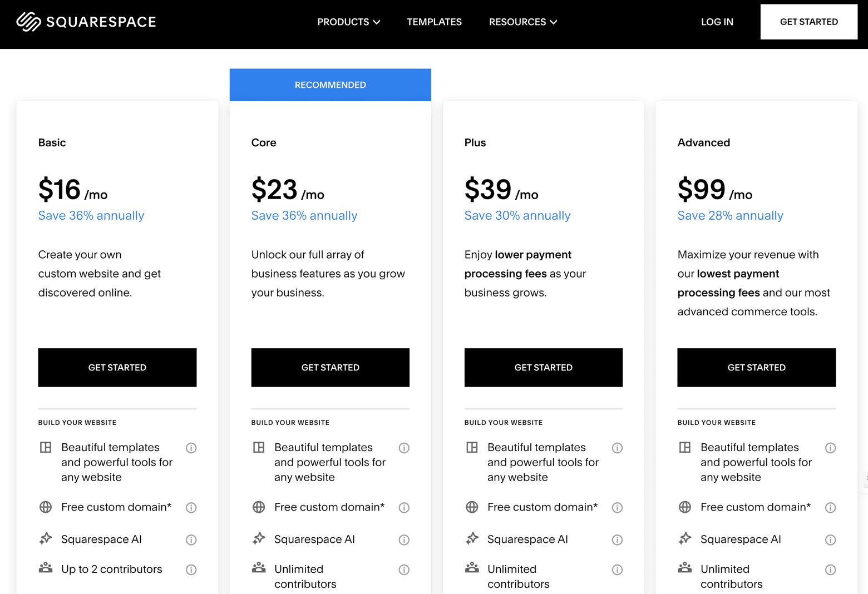The image size is (868, 594).
Task: Click the info icon beside Unlimited contributors in Plus
Action: (618, 570)
